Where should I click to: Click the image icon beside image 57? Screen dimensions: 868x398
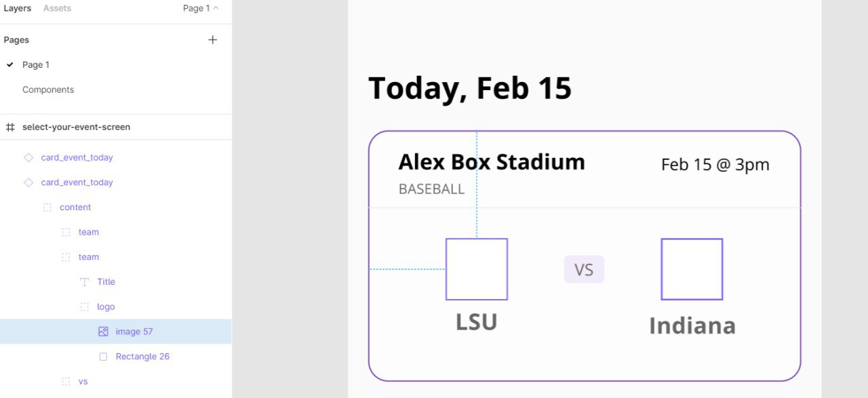click(x=103, y=332)
